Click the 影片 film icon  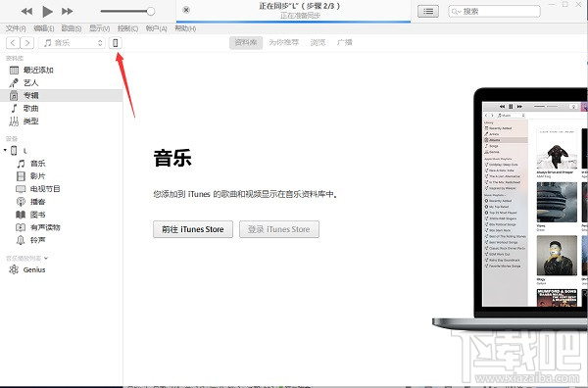coord(21,176)
